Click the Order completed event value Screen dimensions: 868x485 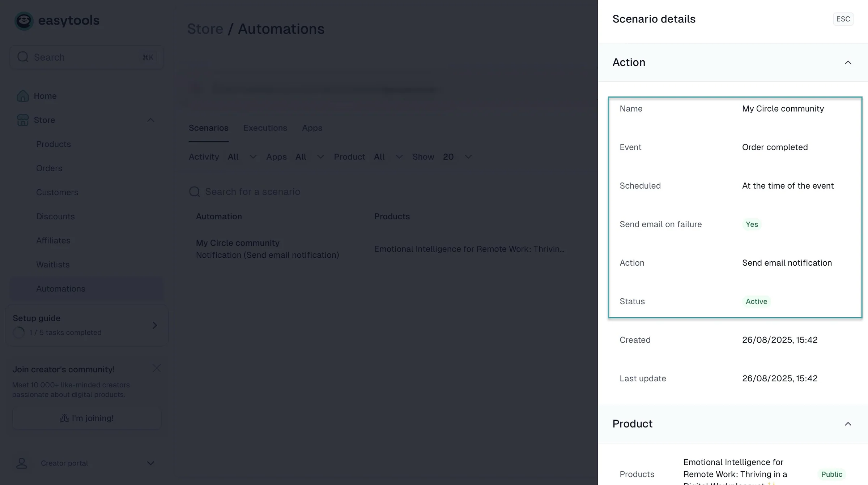click(x=775, y=147)
